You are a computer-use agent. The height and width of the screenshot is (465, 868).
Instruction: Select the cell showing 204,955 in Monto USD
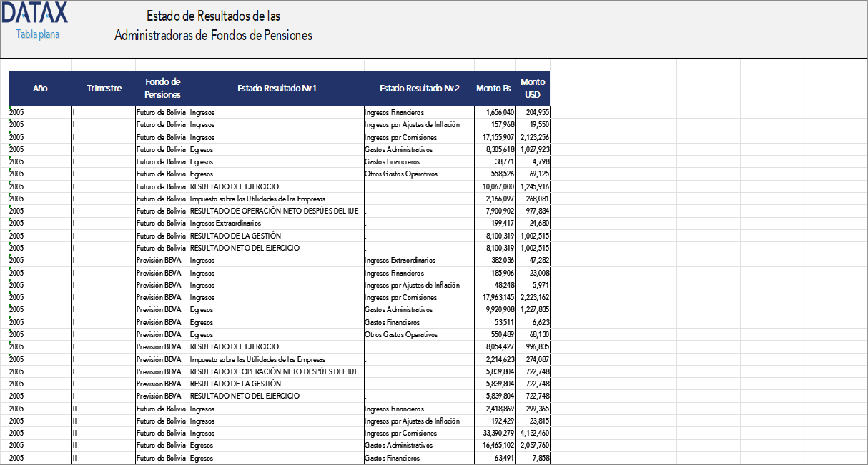click(538, 112)
